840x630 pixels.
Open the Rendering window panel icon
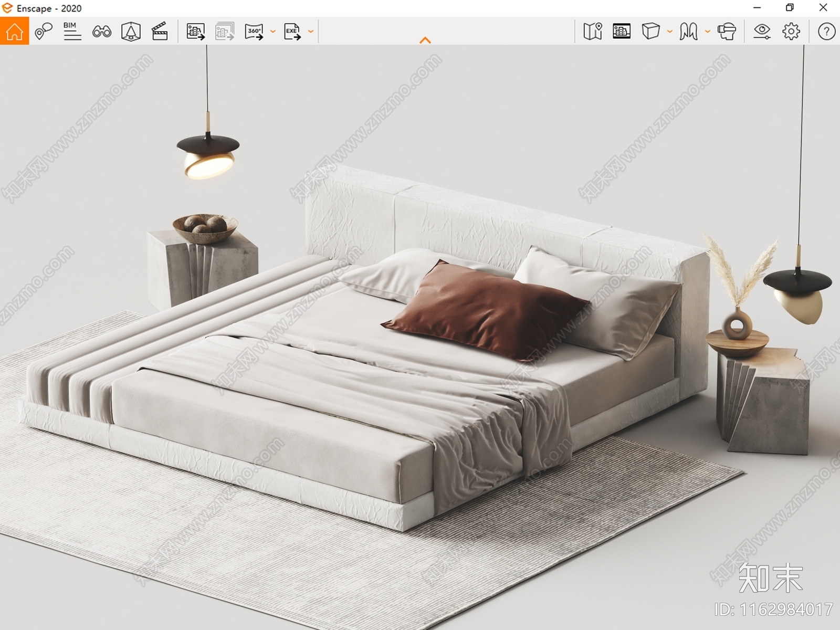622,31
